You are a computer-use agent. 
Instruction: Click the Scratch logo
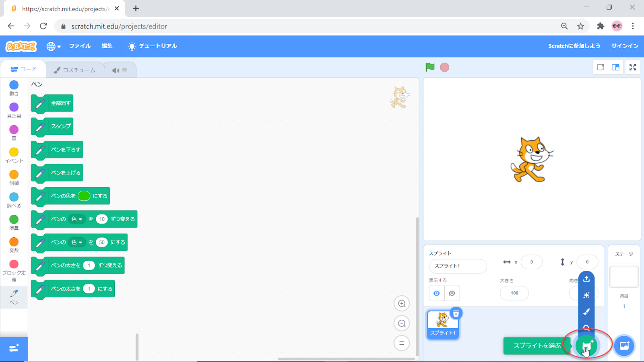21,46
